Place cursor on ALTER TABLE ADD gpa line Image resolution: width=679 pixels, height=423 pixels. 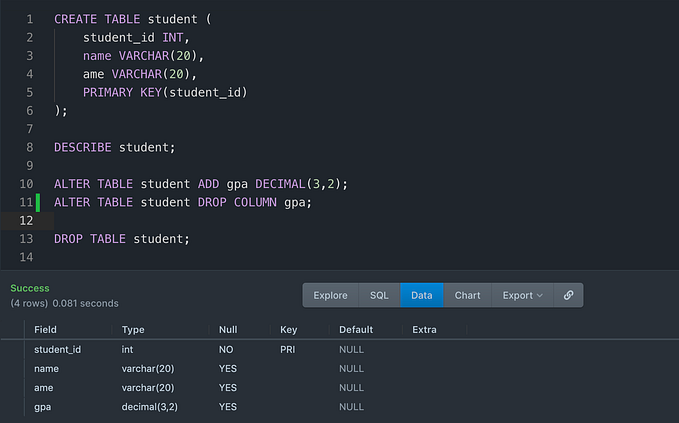[x=201, y=184]
